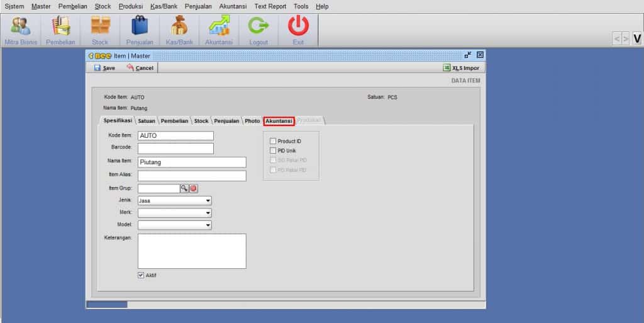Open the Kas/Bank menu in menu bar
644x323 pixels.
164,6
